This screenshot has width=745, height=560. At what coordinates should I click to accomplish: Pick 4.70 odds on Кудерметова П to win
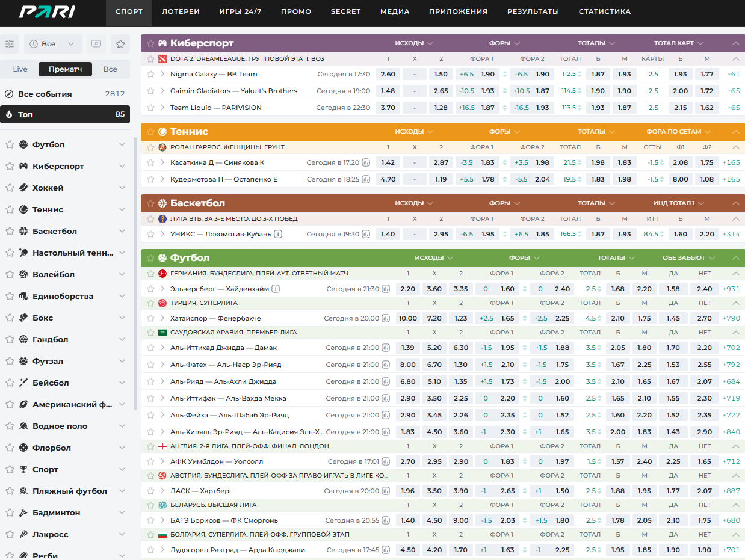[x=388, y=179]
